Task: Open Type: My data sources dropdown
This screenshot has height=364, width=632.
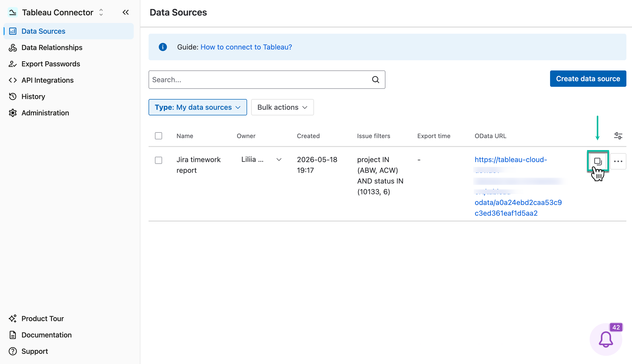Action: [x=198, y=107]
